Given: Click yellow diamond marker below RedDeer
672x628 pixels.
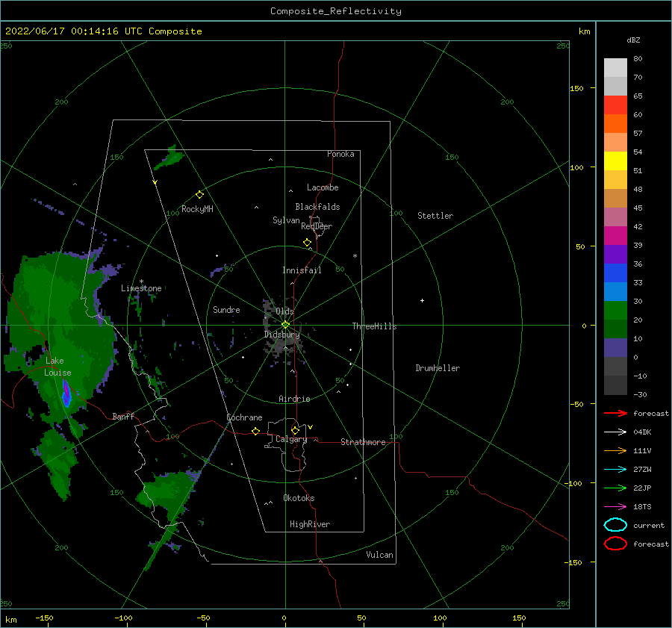Looking at the screenshot, I should [x=308, y=243].
